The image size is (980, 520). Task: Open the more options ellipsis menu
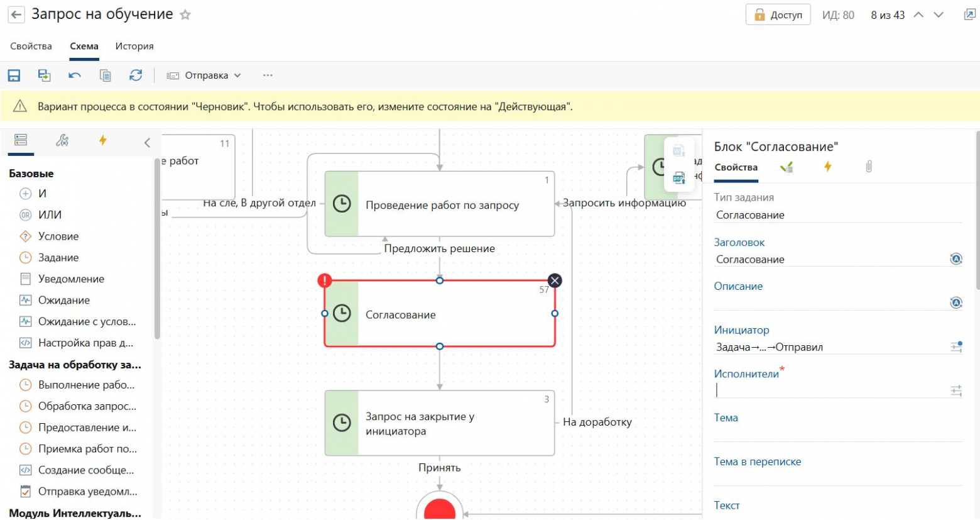click(268, 75)
